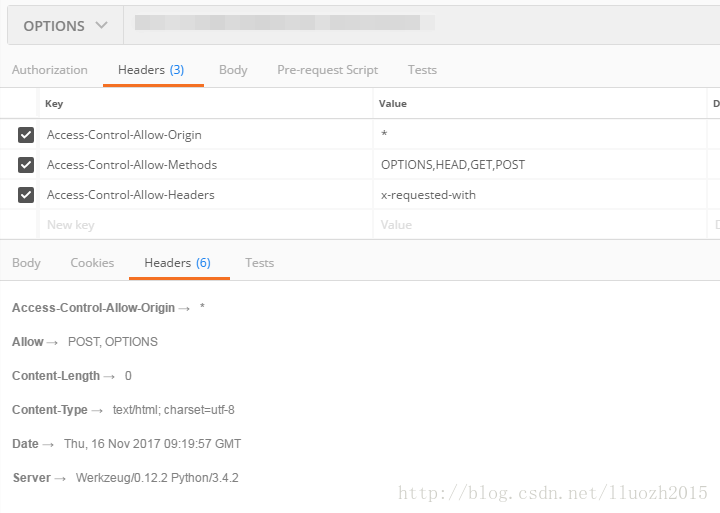Open the request Body tab

233,70
